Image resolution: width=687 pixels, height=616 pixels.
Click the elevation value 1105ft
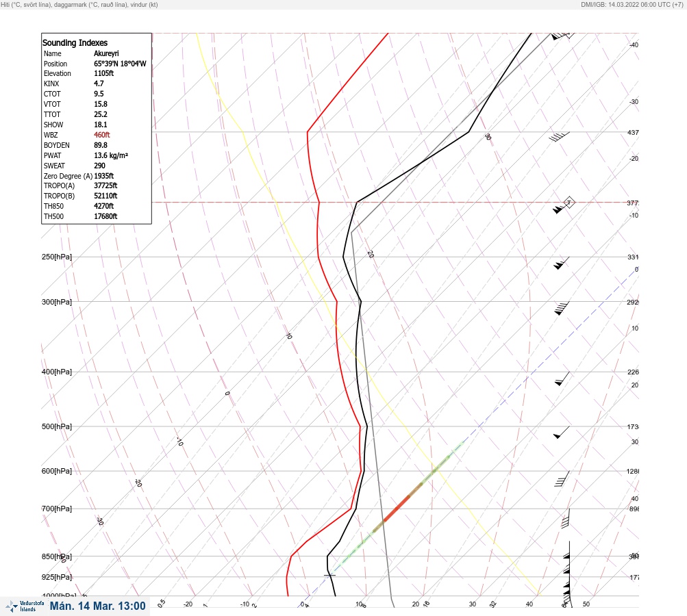pos(104,73)
